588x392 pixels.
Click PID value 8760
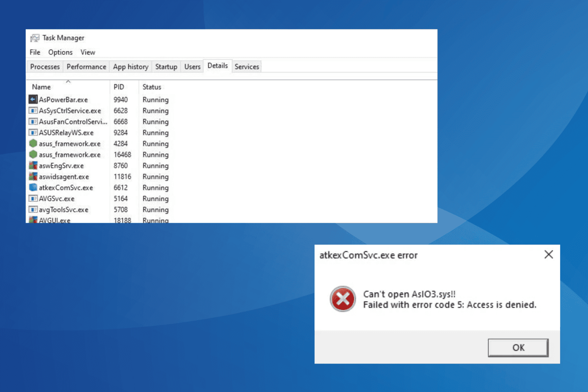(x=121, y=166)
